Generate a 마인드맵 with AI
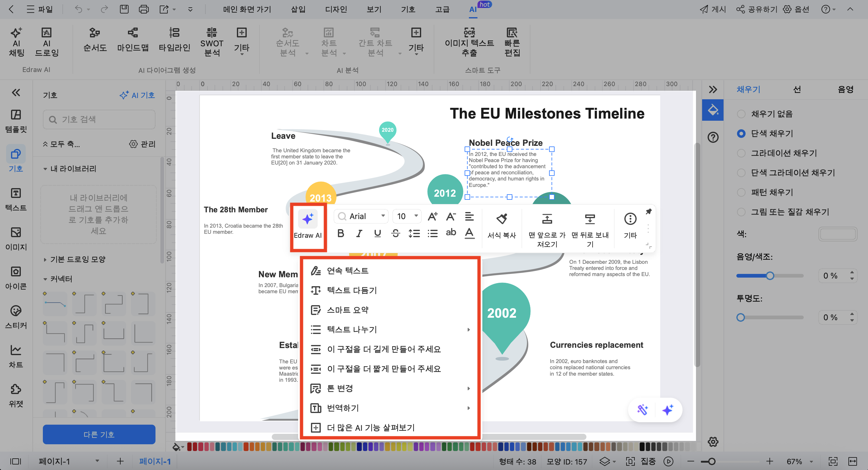This screenshot has height=470, width=868. pos(133,40)
